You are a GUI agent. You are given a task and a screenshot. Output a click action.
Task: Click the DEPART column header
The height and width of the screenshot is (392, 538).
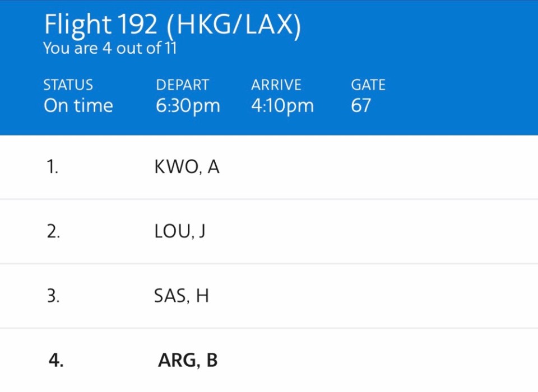(x=182, y=85)
